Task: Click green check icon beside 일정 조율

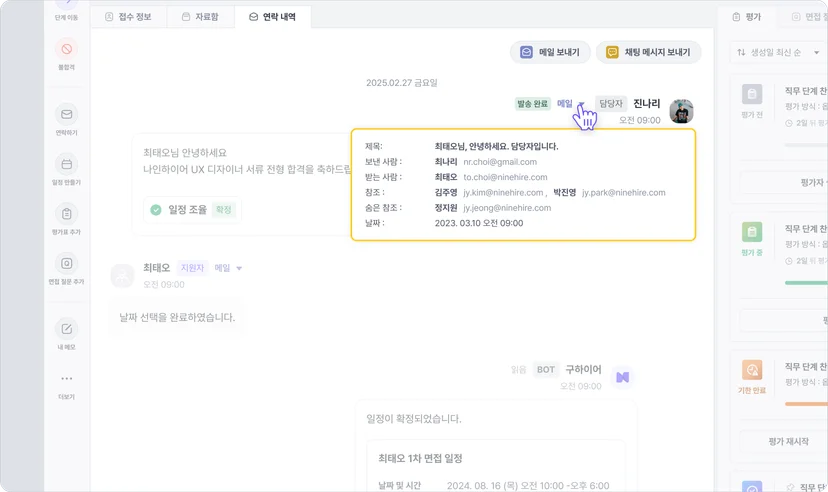Action: pos(156,210)
